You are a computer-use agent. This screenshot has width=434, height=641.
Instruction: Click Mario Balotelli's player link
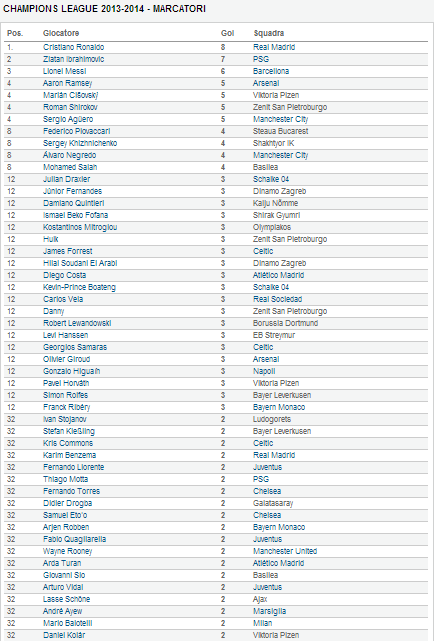67,623
